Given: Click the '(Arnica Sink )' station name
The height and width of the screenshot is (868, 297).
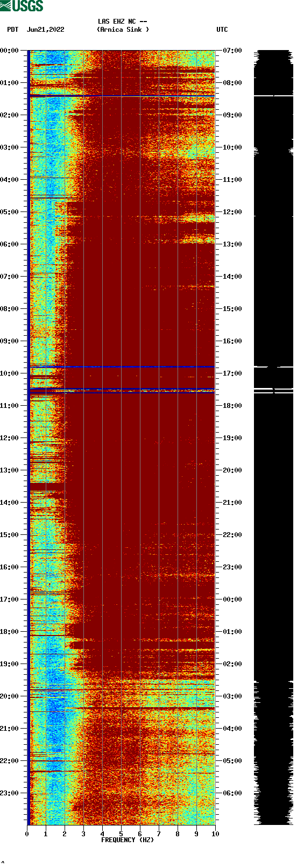Looking at the screenshot, I should coord(123,30).
